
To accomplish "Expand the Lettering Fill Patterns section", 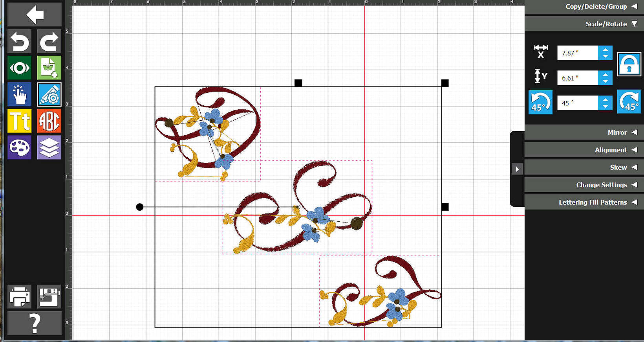I will (x=584, y=202).
